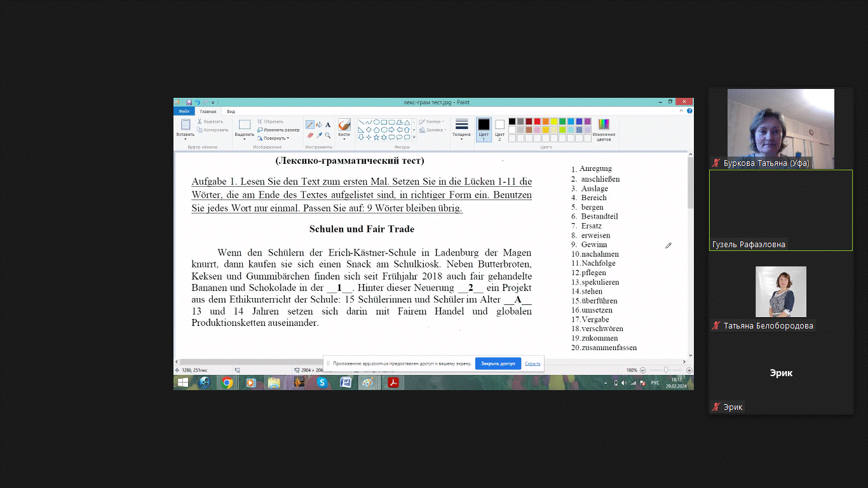The height and width of the screenshot is (488, 868).
Task: Click the Закрыть доступ button
Action: point(498,363)
